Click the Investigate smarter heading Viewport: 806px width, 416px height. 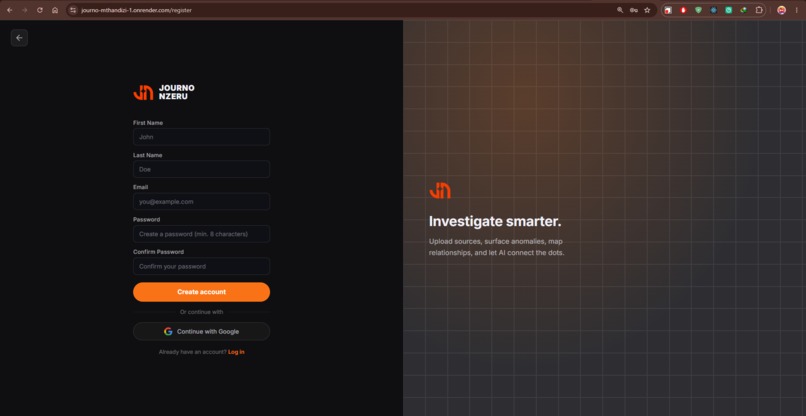coord(495,222)
